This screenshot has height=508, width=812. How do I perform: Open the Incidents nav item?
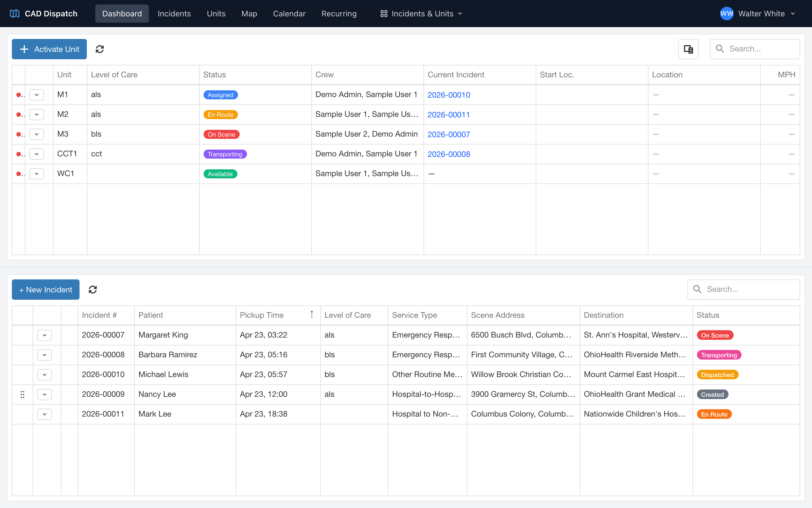pos(174,14)
